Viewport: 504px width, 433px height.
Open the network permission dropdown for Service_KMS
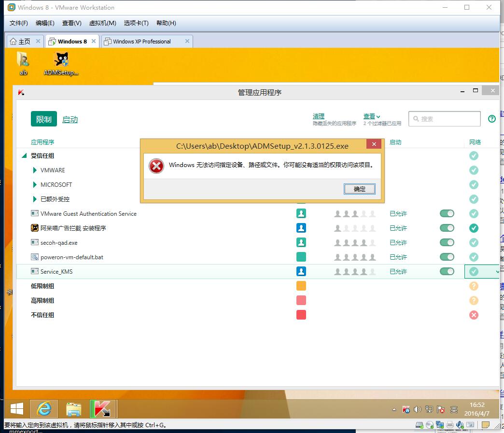coord(497,272)
